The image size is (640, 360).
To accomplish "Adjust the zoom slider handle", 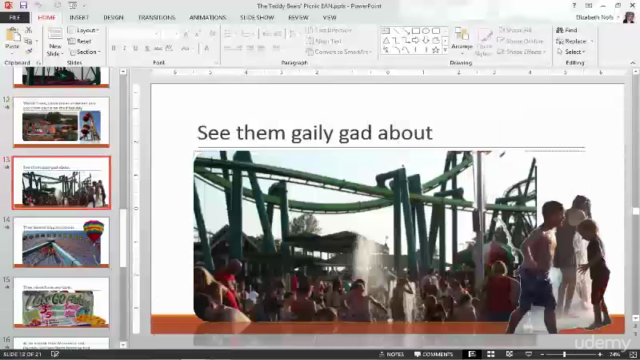I will (564, 354).
